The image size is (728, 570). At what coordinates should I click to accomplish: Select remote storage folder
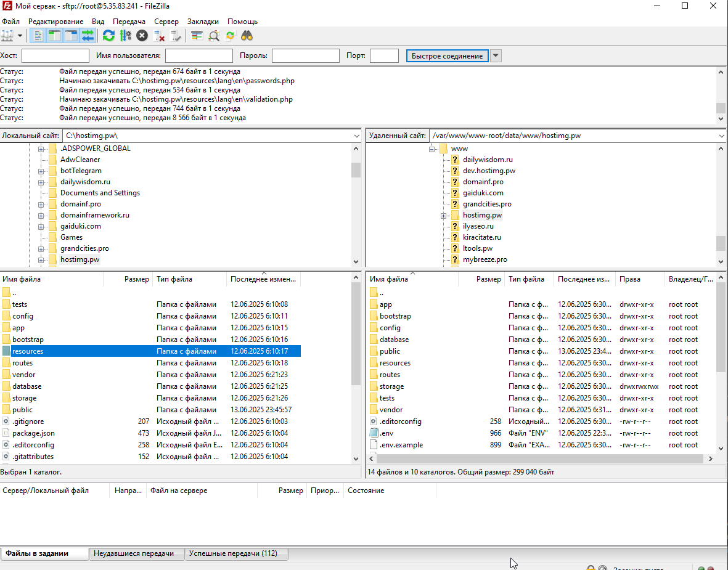coord(542,386)
